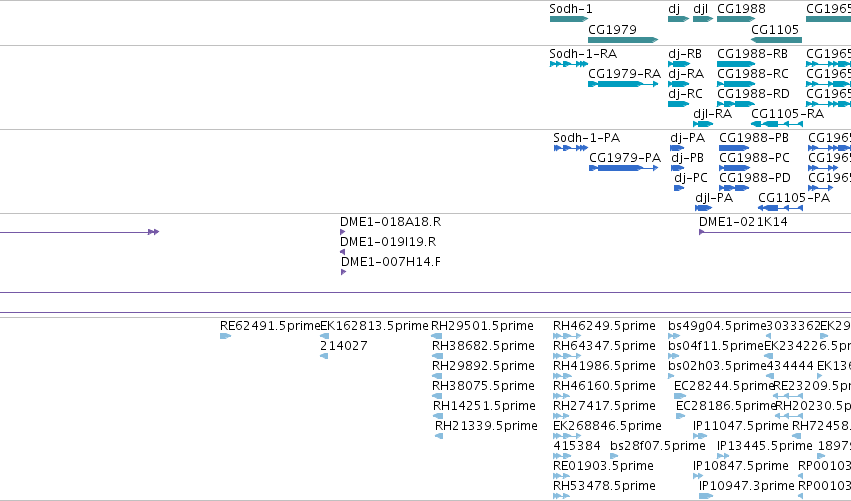
Task: Select the CG1105 gene feature
Action: (x=777, y=40)
